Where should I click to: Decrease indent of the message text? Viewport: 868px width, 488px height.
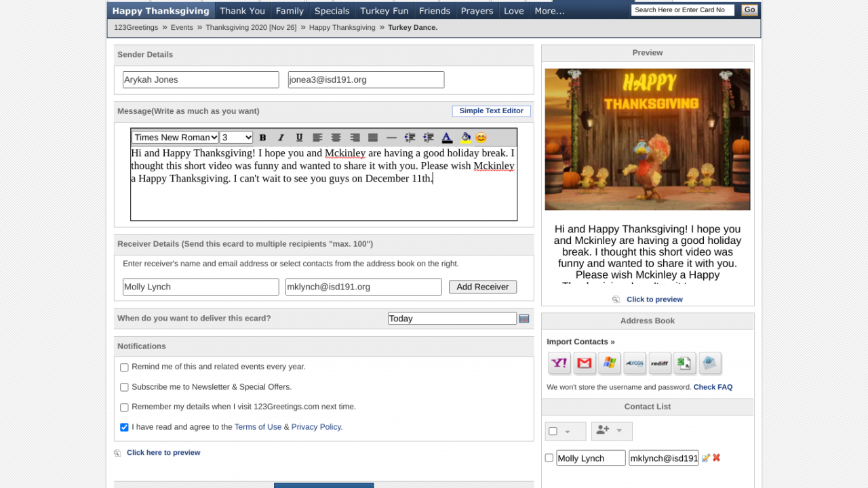(x=410, y=138)
